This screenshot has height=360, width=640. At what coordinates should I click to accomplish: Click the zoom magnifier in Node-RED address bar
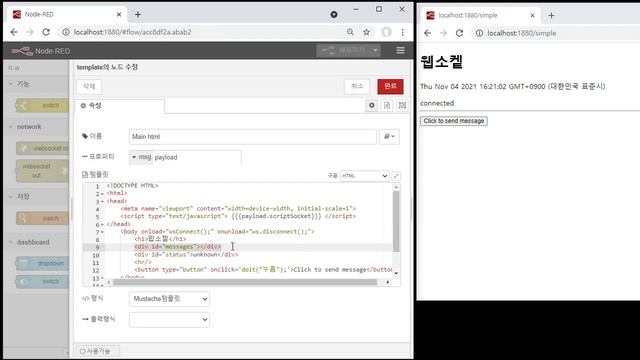point(350,32)
